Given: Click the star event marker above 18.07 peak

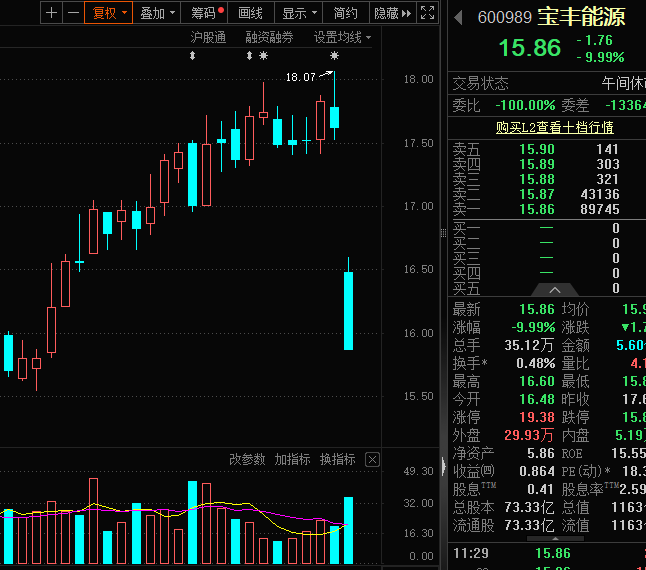Looking at the screenshot, I should (335, 55).
